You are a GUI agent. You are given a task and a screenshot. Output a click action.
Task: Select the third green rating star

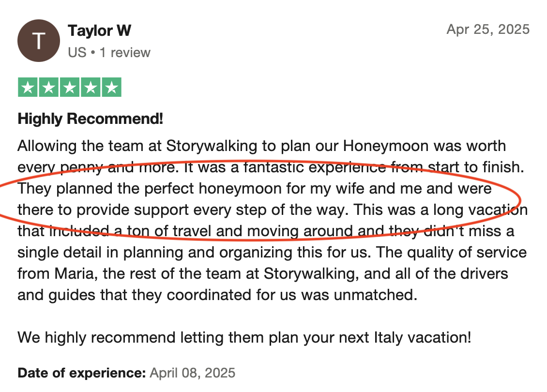click(70, 88)
